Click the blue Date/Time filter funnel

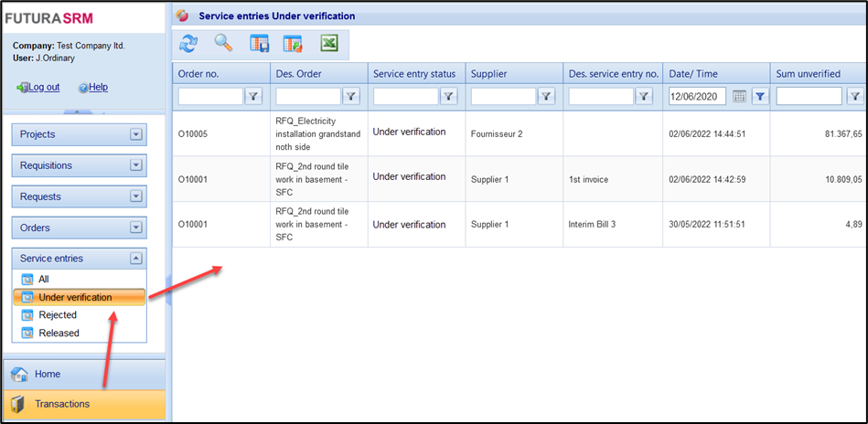(759, 96)
